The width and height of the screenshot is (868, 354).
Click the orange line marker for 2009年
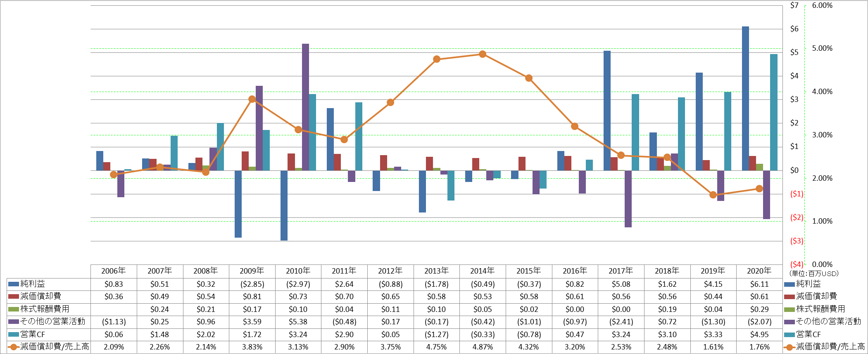[252, 99]
